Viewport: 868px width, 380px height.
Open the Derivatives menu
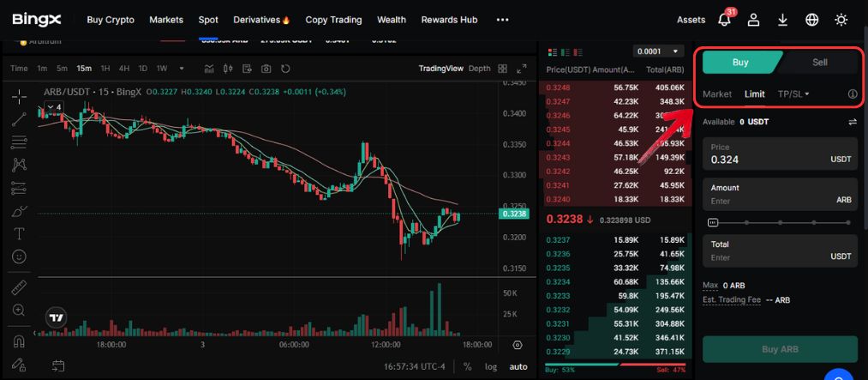click(262, 20)
